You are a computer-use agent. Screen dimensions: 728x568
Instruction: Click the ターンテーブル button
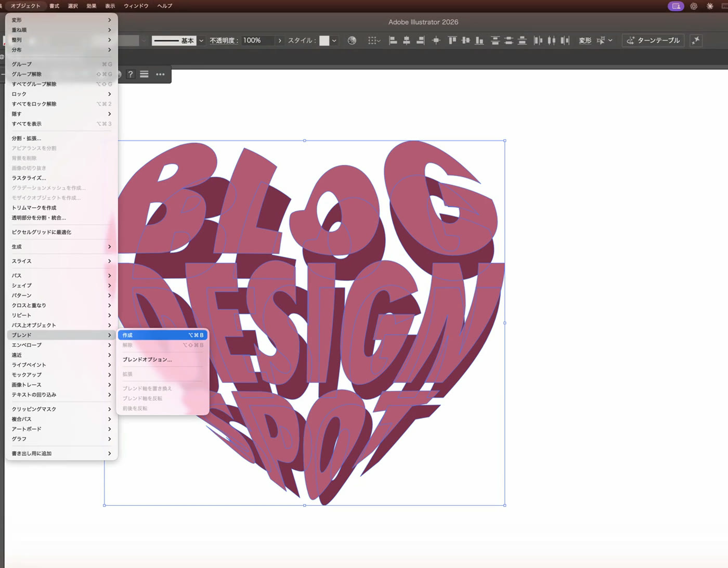[x=653, y=41]
